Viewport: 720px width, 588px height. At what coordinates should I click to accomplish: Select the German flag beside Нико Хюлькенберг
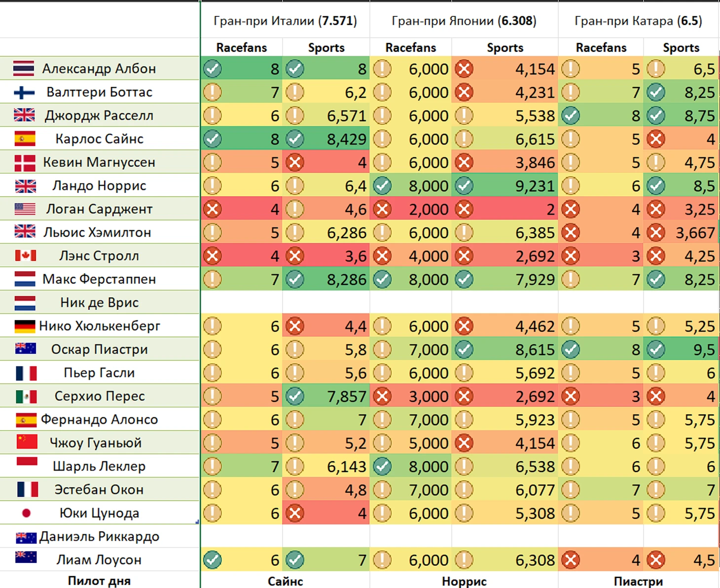[x=25, y=326]
